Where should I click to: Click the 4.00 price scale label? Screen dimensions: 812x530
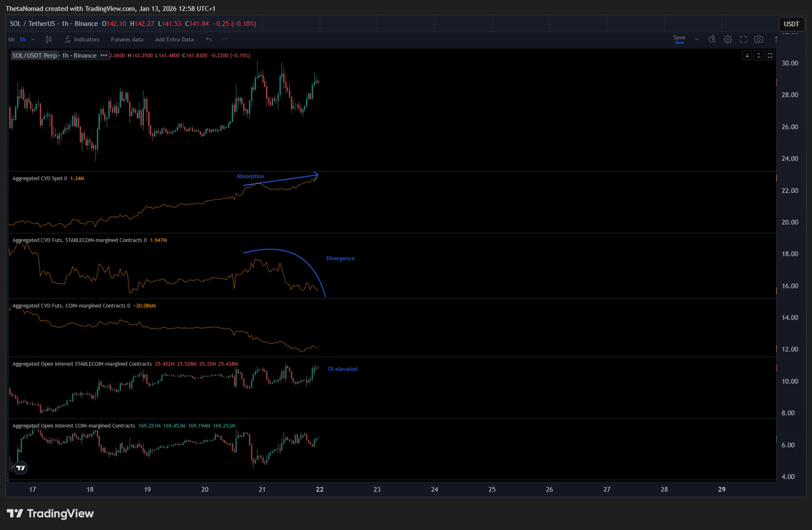[788, 476]
